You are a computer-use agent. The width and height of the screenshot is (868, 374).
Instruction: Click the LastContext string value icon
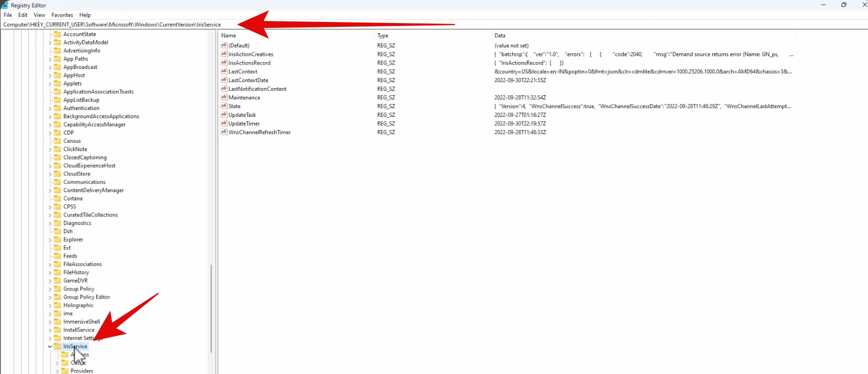coord(224,71)
